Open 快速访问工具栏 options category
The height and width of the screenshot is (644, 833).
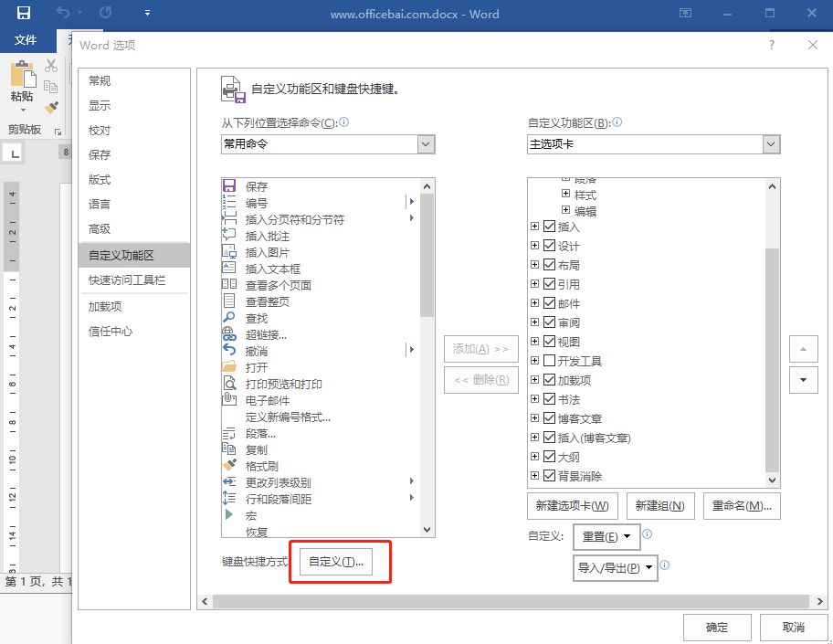pyautogui.click(x=134, y=280)
